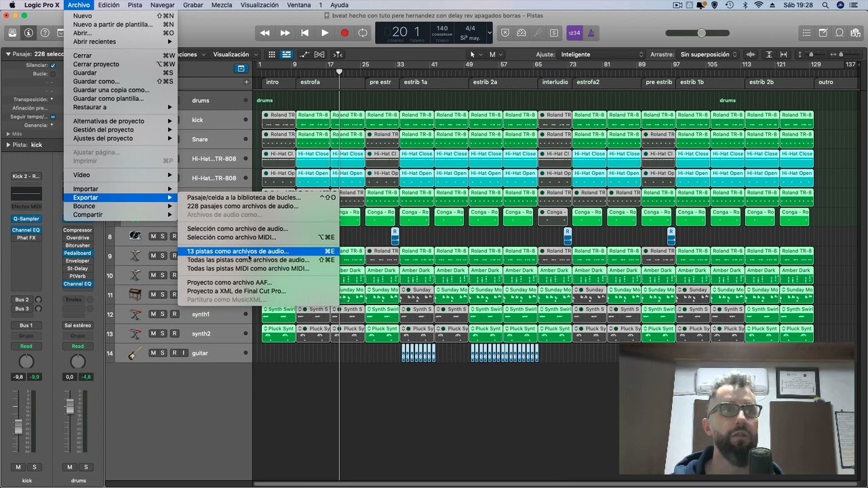The height and width of the screenshot is (488, 868).
Task: Click the Sal estéreo output slot
Action: pos(77,325)
